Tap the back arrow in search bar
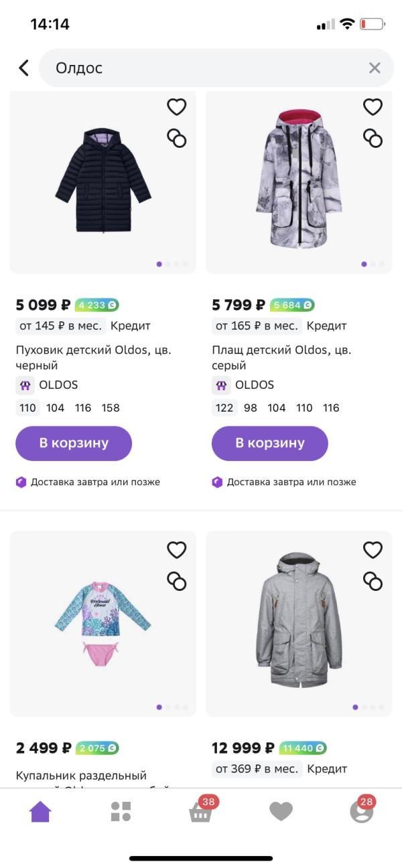The image size is (402, 868). (23, 68)
